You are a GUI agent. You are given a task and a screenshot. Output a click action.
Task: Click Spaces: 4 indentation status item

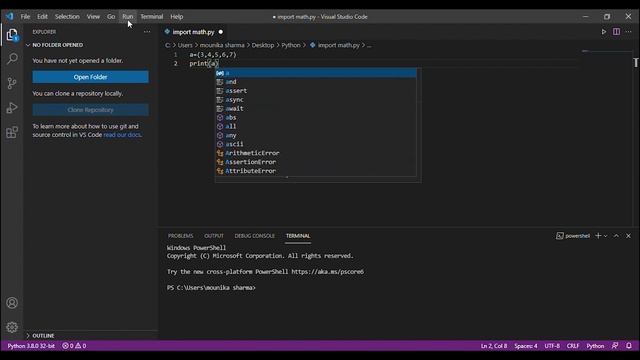click(x=526, y=346)
